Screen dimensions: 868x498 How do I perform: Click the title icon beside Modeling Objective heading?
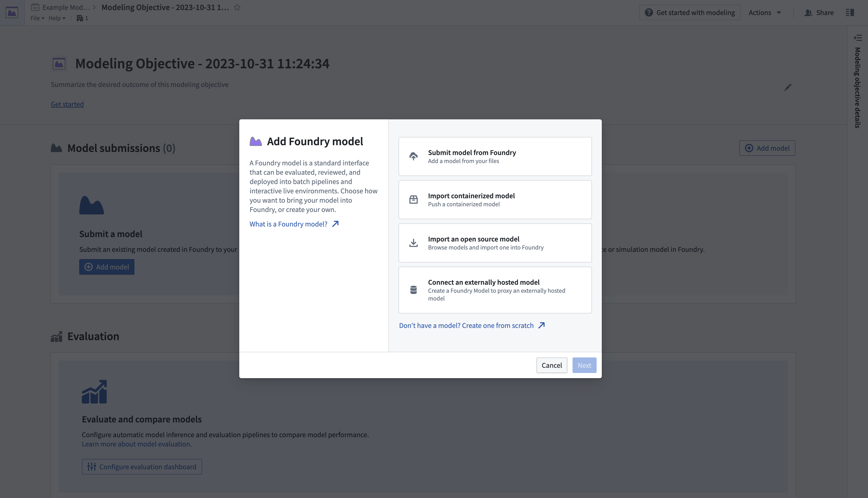tap(59, 64)
